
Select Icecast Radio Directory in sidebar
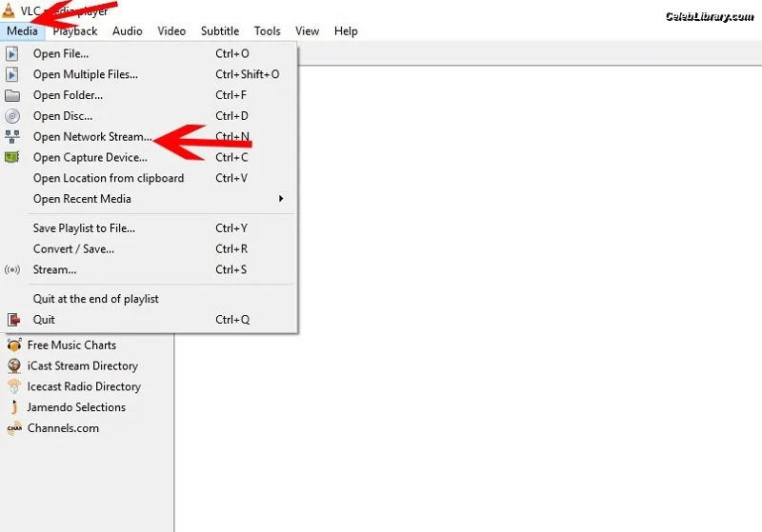click(84, 386)
